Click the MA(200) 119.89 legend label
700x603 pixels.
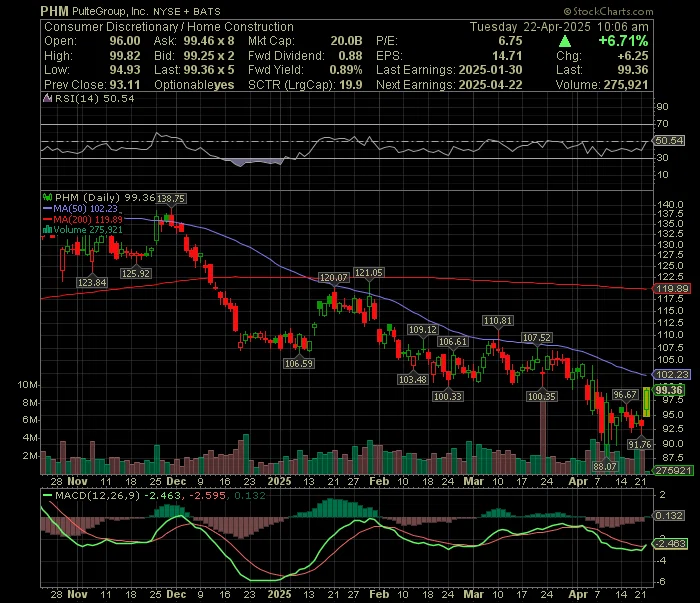tap(88, 219)
